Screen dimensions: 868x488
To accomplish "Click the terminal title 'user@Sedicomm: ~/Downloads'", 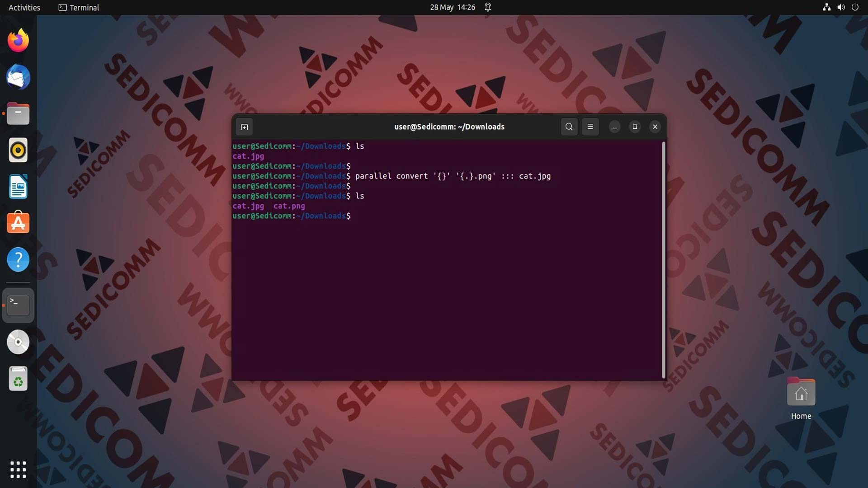I will pyautogui.click(x=449, y=127).
